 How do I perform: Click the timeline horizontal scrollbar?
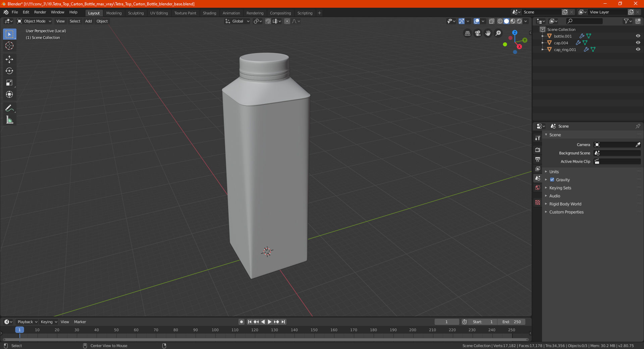266,340
